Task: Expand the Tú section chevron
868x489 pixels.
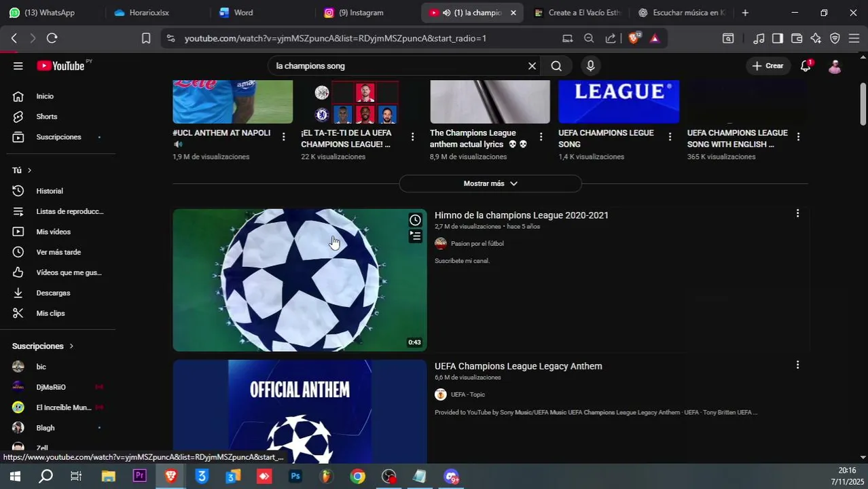Action: click(29, 170)
